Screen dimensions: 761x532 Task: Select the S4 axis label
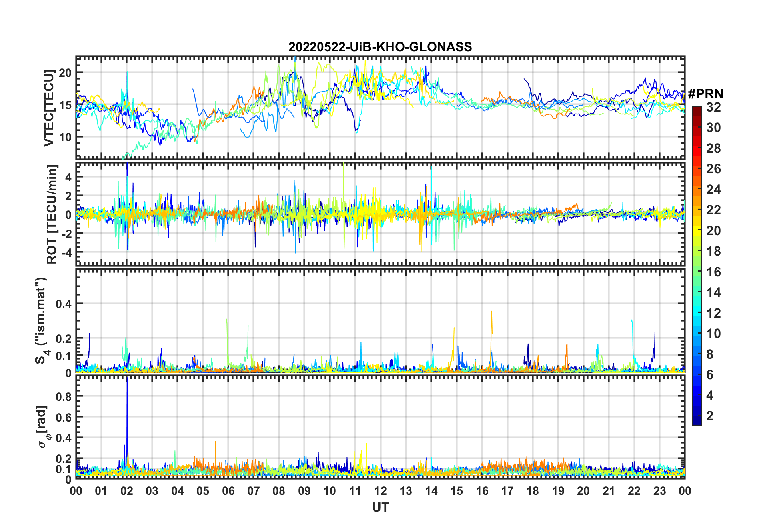tap(42, 320)
